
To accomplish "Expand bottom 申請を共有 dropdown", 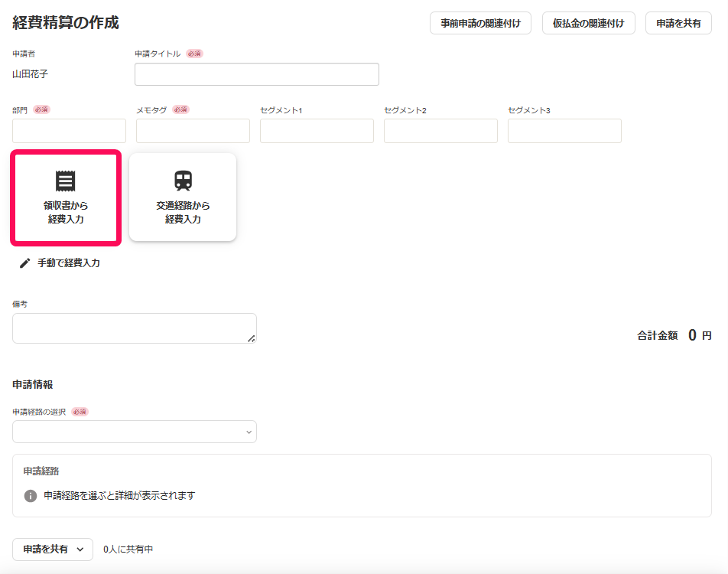I will tap(53, 550).
